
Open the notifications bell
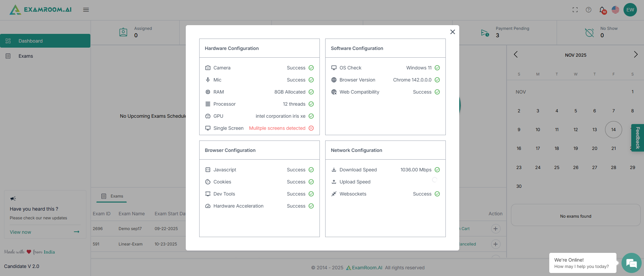pos(602,10)
